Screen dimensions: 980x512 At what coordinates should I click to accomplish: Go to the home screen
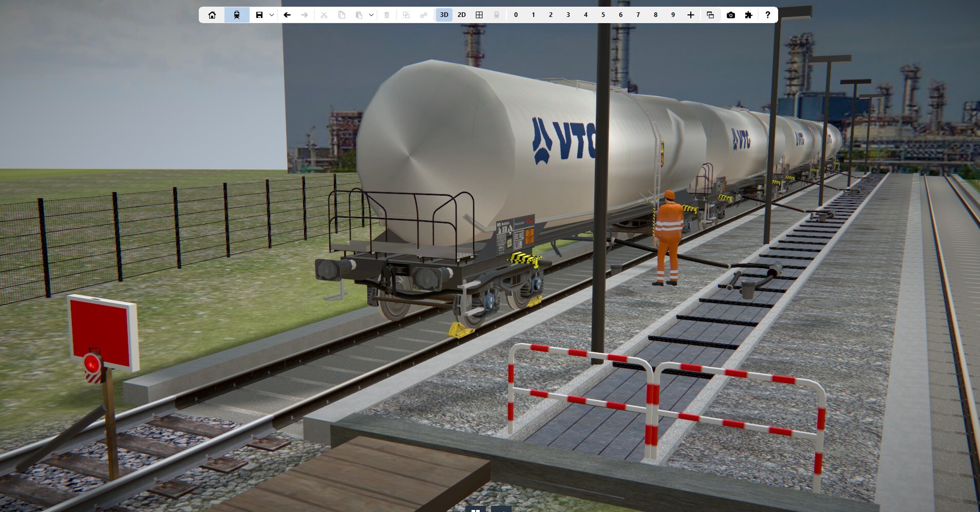pyautogui.click(x=212, y=15)
